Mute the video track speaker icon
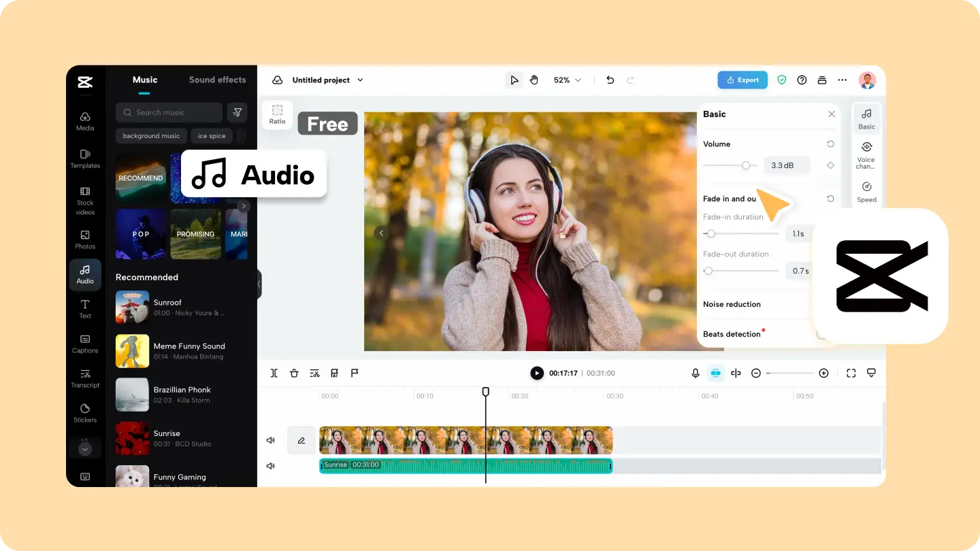The width and height of the screenshot is (980, 551). [x=270, y=440]
